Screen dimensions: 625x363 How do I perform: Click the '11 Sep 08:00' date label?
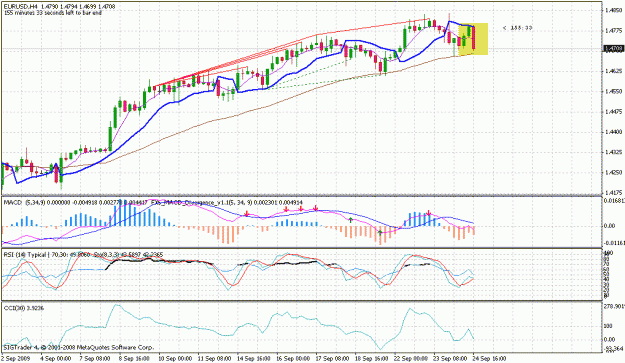[214, 359]
